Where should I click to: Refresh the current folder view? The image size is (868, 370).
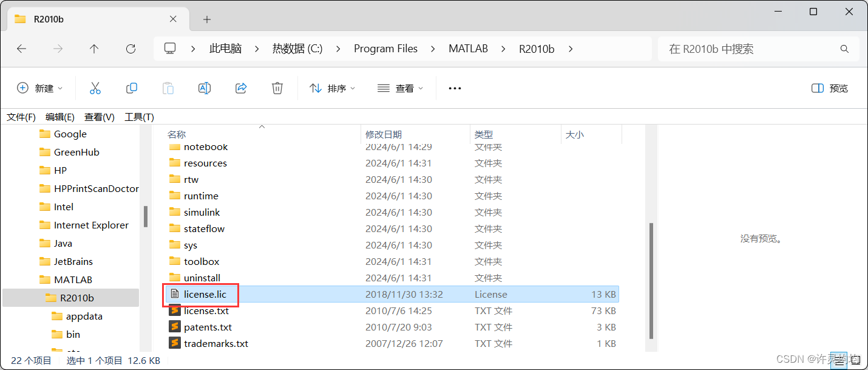pyautogui.click(x=131, y=49)
